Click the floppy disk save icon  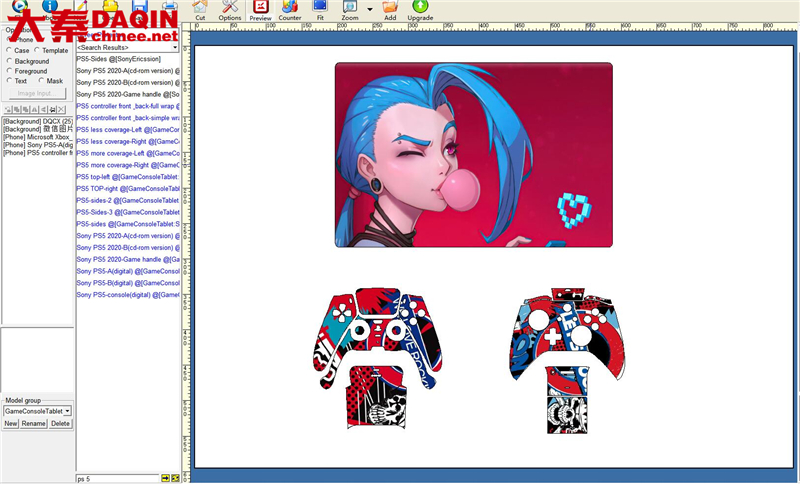pos(140,6)
